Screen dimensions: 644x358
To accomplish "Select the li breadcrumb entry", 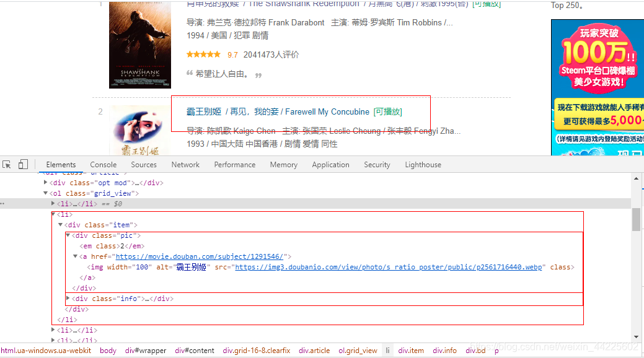I will point(387,351).
